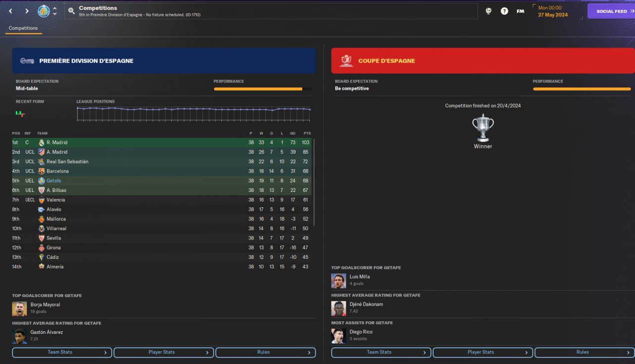Open the FM menu icon
Image resolution: width=635 pixels, height=364 pixels.
click(x=520, y=11)
